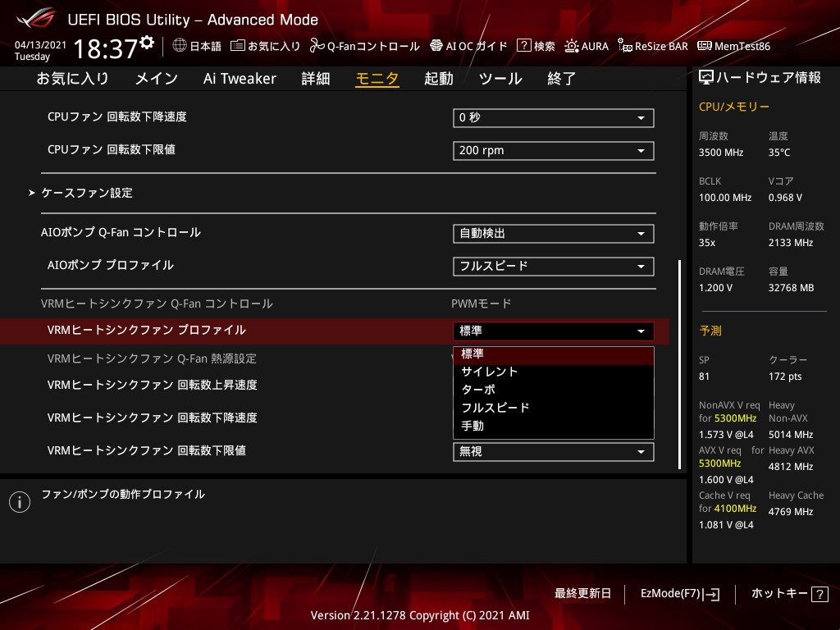Click the VRMヒートシンクファン Q-Fan 熱源設定 label
The height and width of the screenshot is (630, 840).
[x=152, y=359]
